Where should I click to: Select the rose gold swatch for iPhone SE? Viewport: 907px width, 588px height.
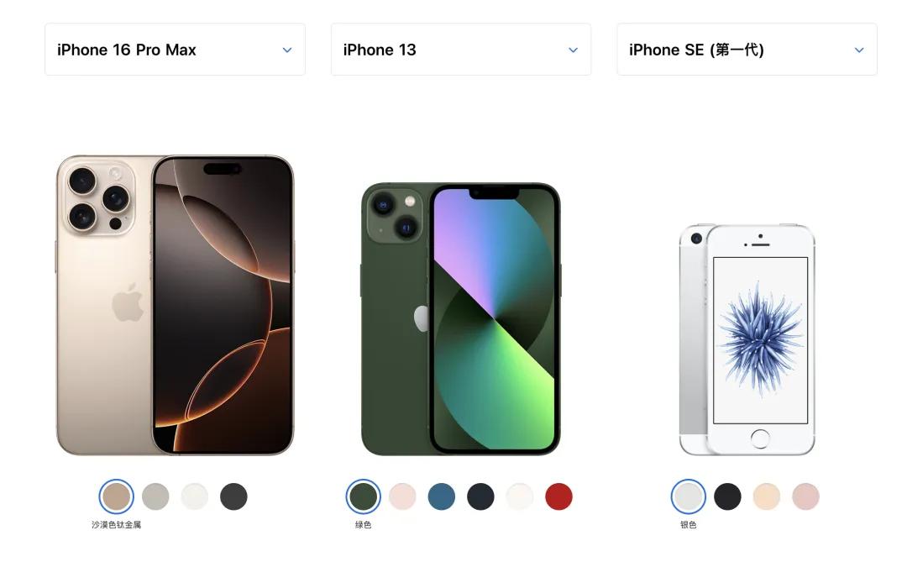(805, 496)
